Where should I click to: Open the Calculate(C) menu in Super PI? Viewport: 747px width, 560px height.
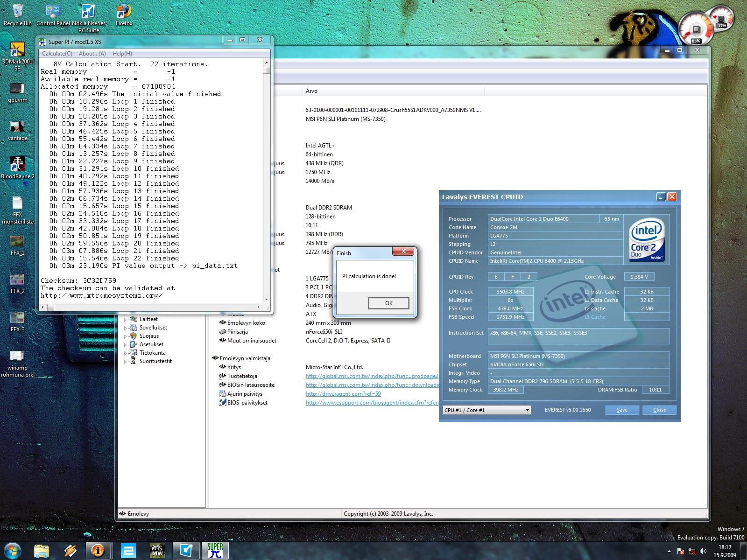point(57,54)
